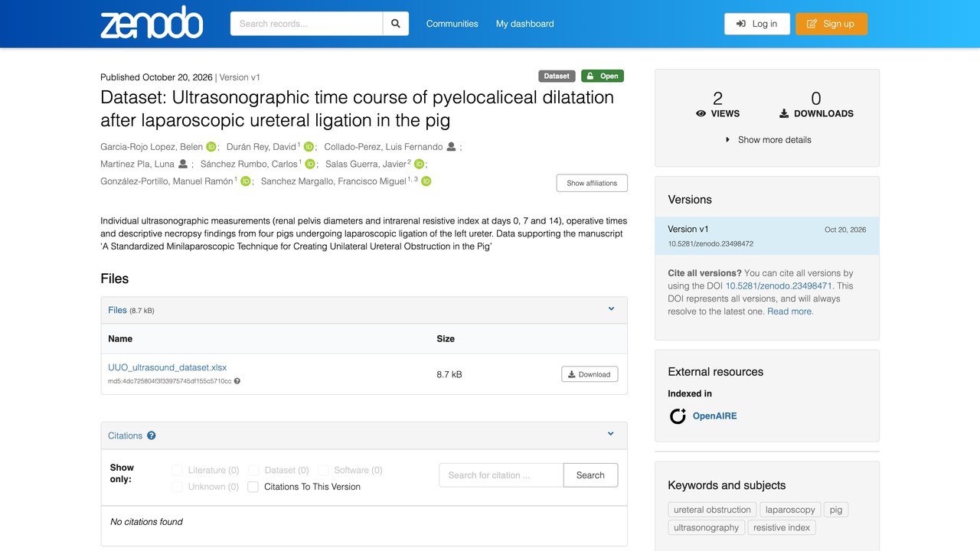Click the OpenAIRE logo icon

tap(678, 416)
